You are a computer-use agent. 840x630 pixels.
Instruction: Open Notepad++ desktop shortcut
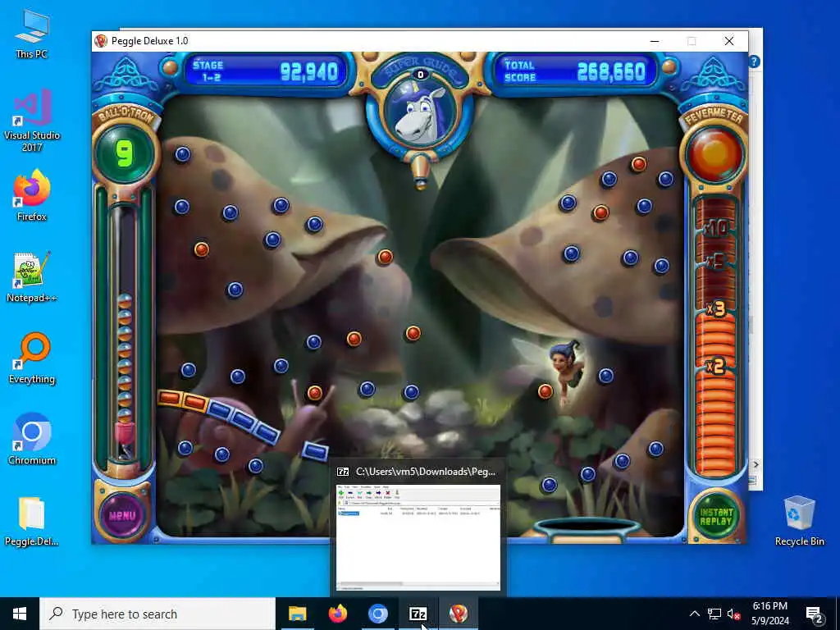tap(32, 276)
